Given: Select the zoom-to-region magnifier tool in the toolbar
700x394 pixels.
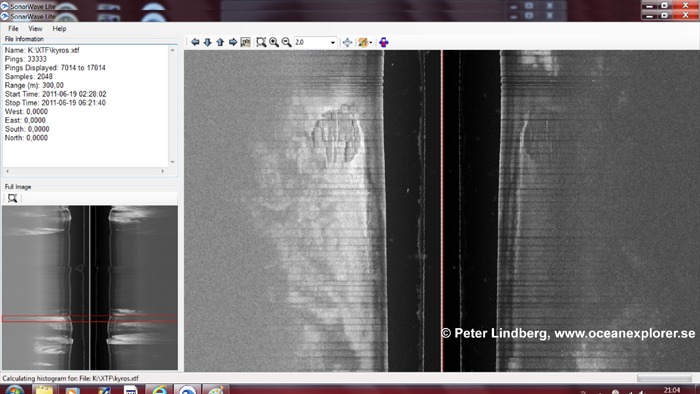Looking at the screenshot, I should (x=261, y=42).
